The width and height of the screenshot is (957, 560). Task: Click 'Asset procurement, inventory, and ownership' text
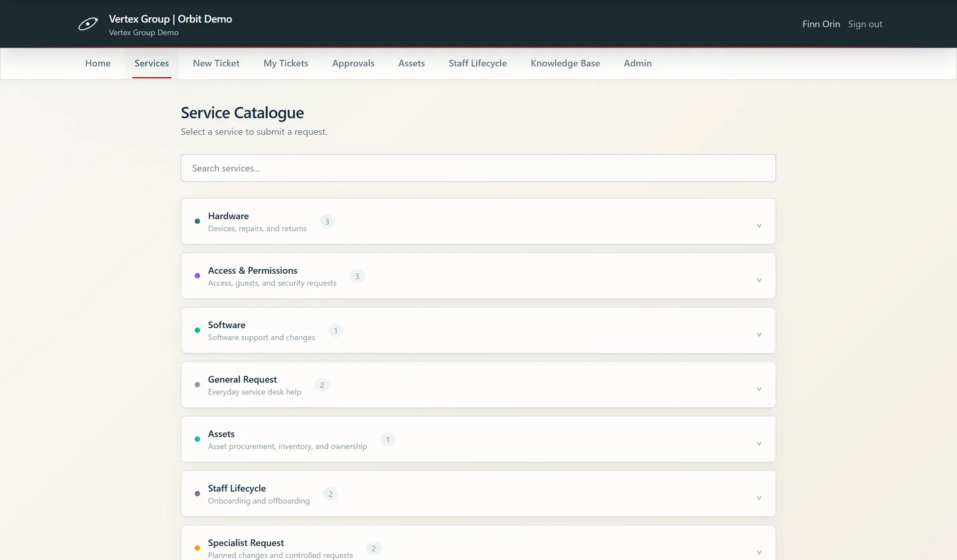pyautogui.click(x=287, y=446)
